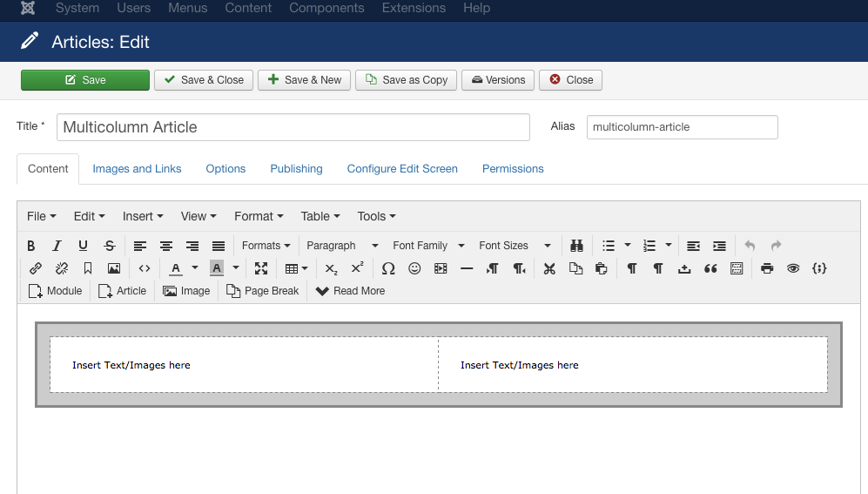Click Save & Close
Image resolution: width=868 pixels, height=494 pixels.
tap(204, 80)
